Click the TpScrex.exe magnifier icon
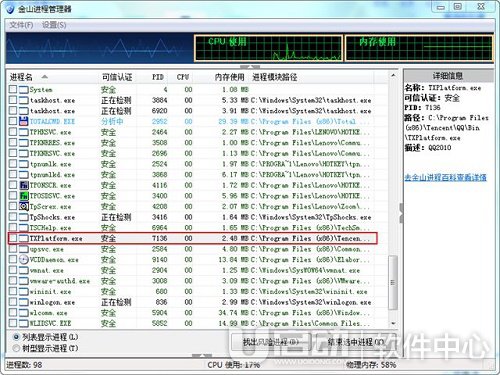 pos(24,206)
